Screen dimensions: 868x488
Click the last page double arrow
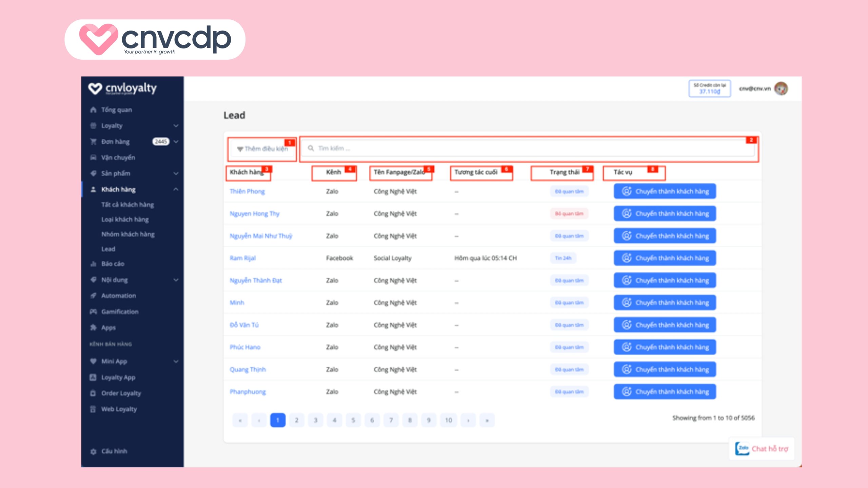pos(487,420)
